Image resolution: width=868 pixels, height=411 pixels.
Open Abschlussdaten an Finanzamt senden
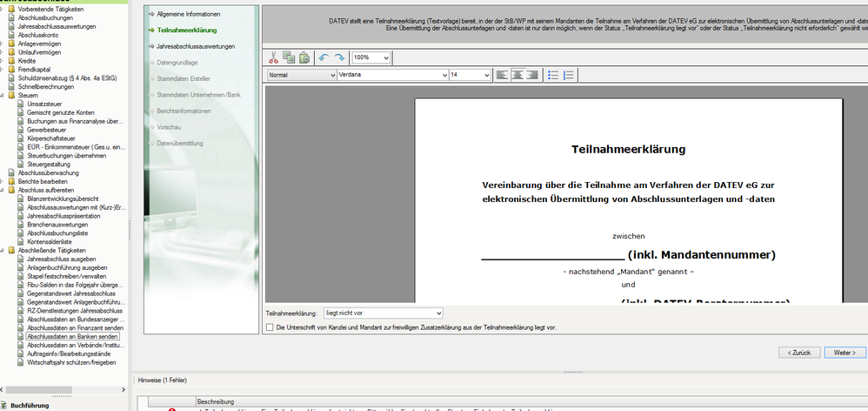[75, 328]
